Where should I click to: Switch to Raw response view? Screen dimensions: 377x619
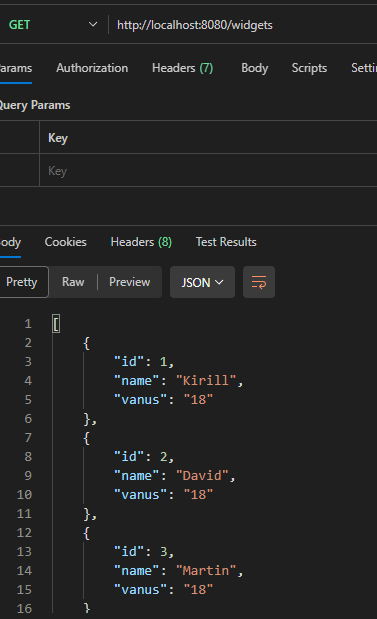[x=73, y=282]
